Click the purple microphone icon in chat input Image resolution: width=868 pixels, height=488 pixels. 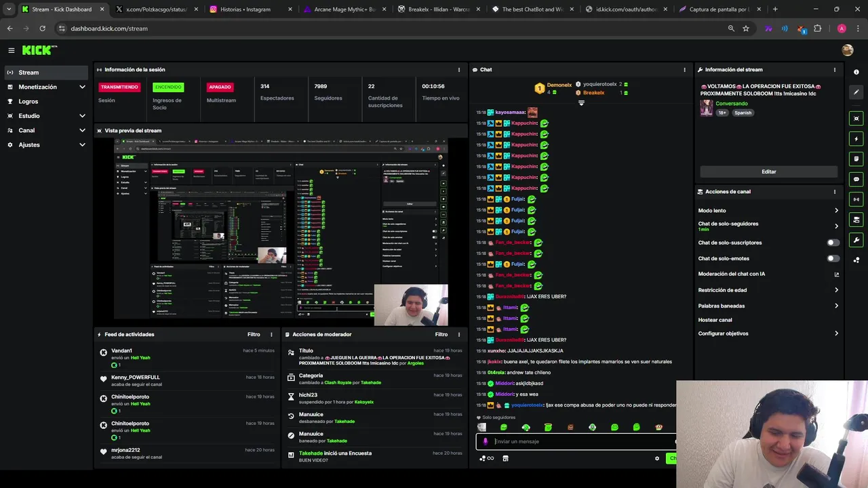[485, 441]
